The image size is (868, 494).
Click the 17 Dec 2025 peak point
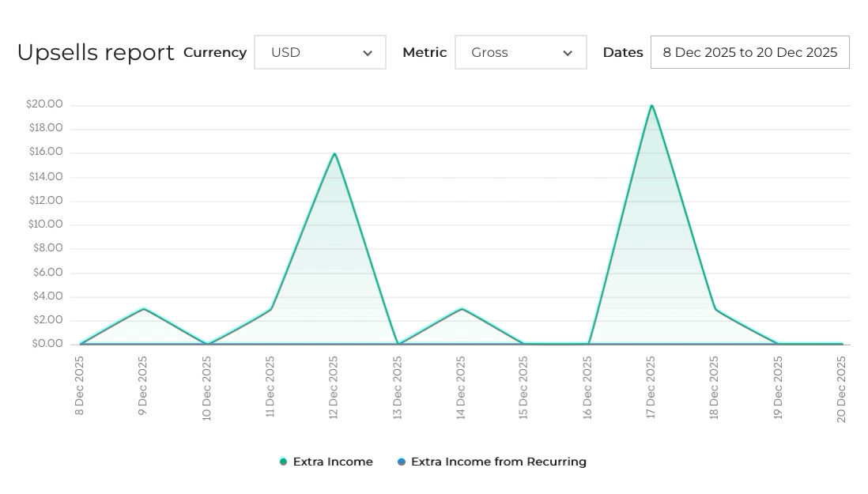coord(651,105)
